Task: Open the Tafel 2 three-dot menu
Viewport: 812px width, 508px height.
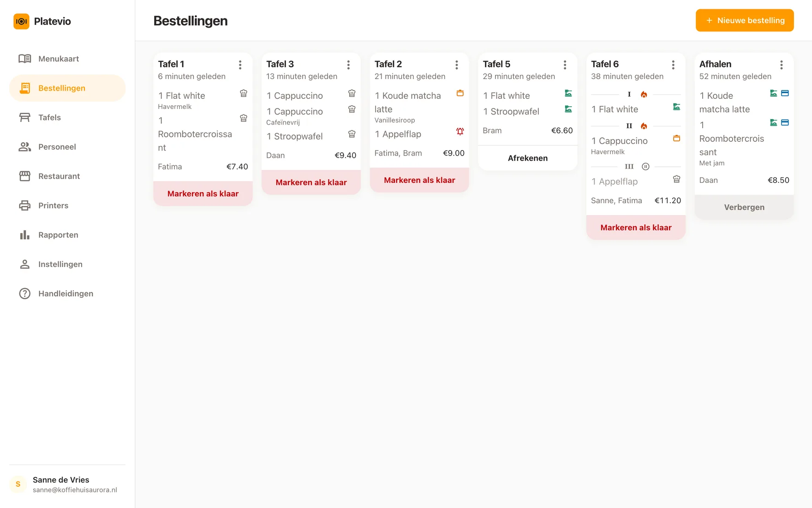Action: point(457,65)
